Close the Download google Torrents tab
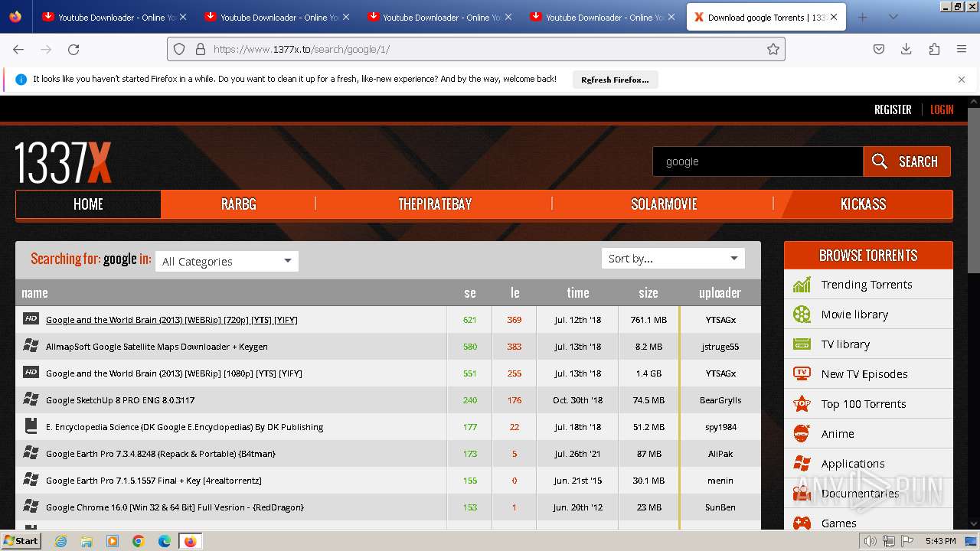 834,17
